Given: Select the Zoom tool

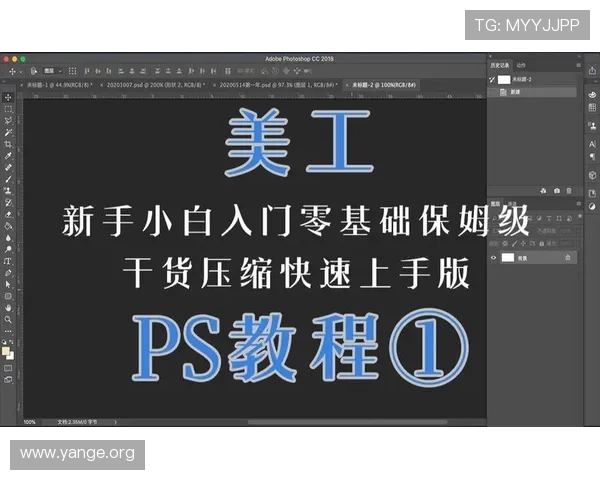Looking at the screenshot, I should click(8, 320).
